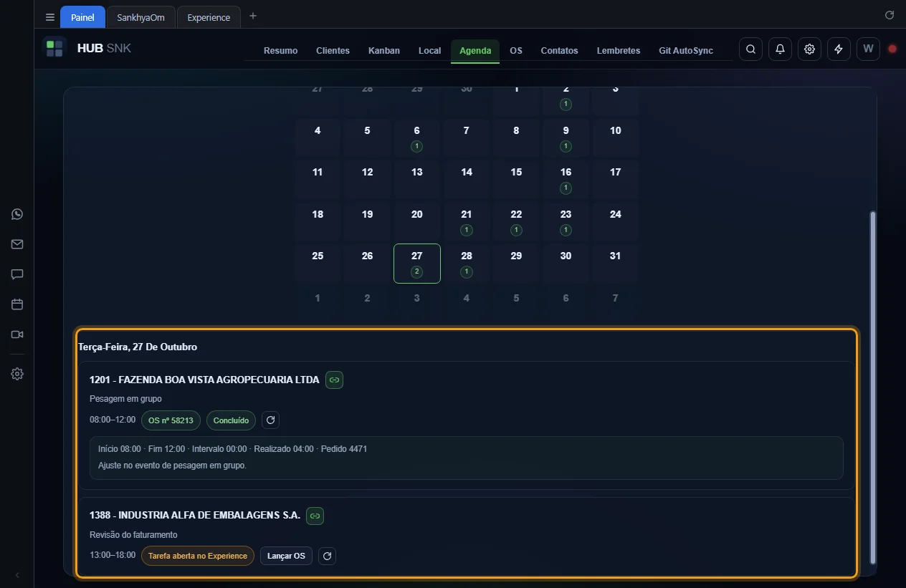Click the agenda panel vertical scrollbar

click(x=873, y=387)
